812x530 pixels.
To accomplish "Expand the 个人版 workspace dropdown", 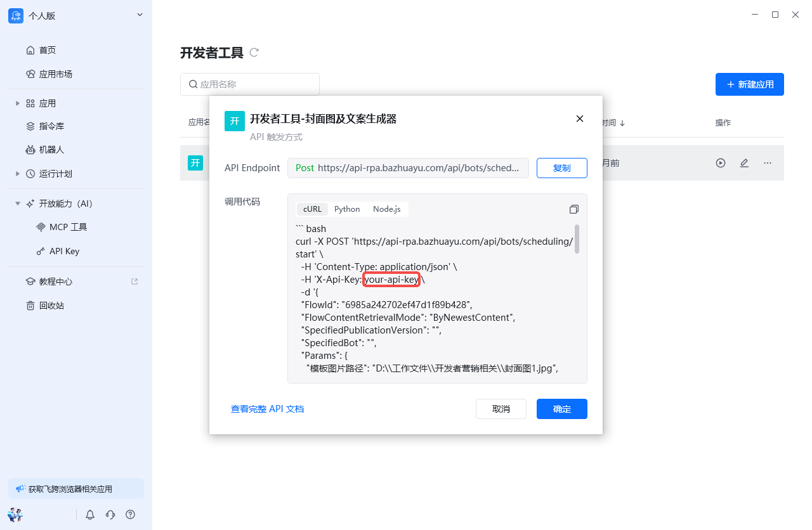I will coord(140,15).
